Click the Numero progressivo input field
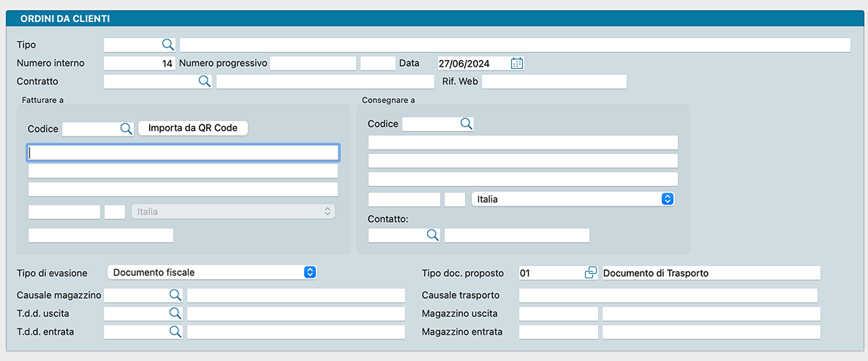 pos(312,63)
